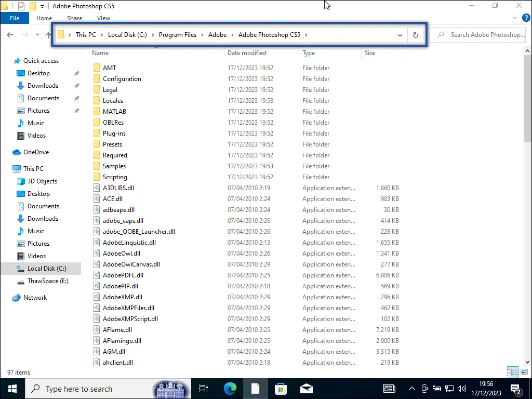Switch to details view in status bar
This screenshot has width=532, height=399.
tap(513, 372)
